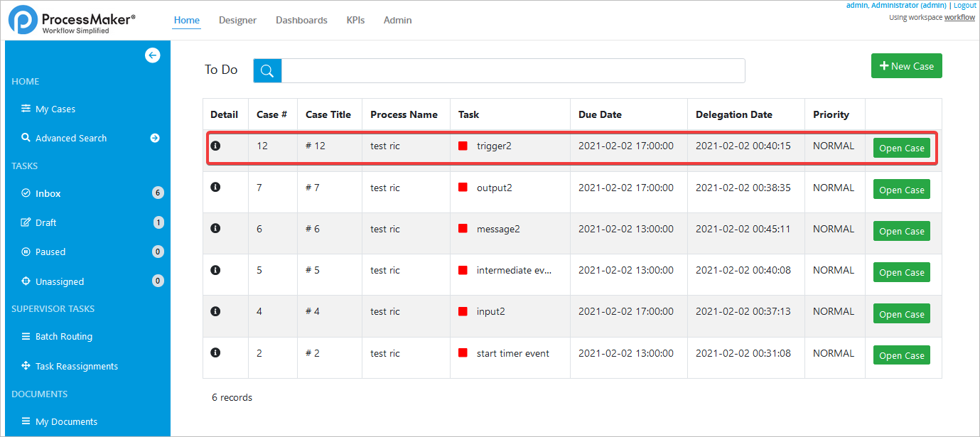Click the Logout link

(964, 6)
